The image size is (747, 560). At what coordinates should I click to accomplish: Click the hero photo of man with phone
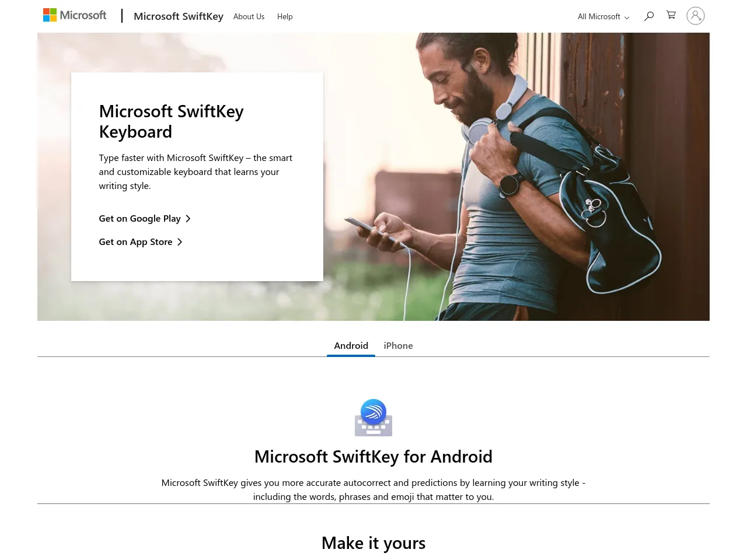click(514, 175)
